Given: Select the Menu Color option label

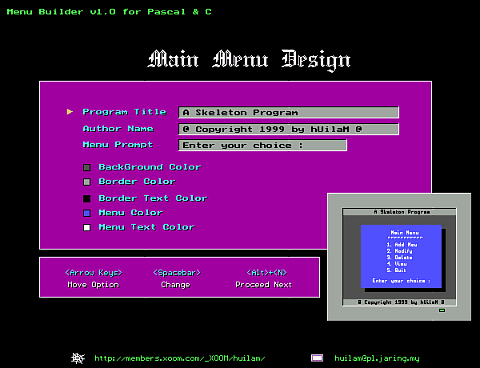Looking at the screenshot, I should click(131, 213).
